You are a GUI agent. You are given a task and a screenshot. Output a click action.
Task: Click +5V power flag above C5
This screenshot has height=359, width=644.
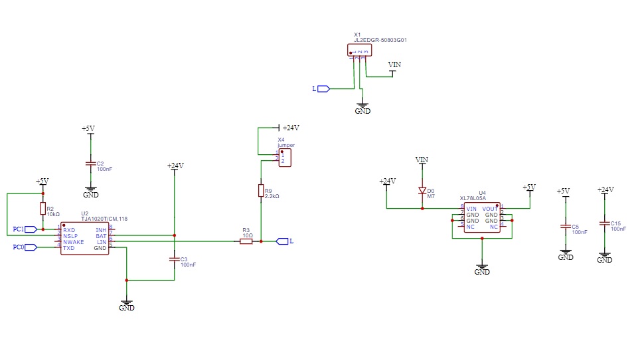click(564, 192)
